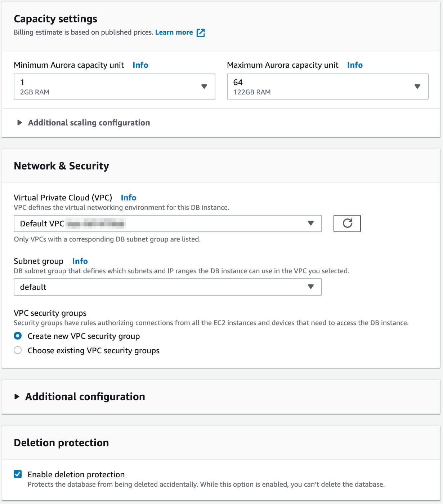
Task: Open Info for Minimum Aurora capacity unit
Action: 140,65
